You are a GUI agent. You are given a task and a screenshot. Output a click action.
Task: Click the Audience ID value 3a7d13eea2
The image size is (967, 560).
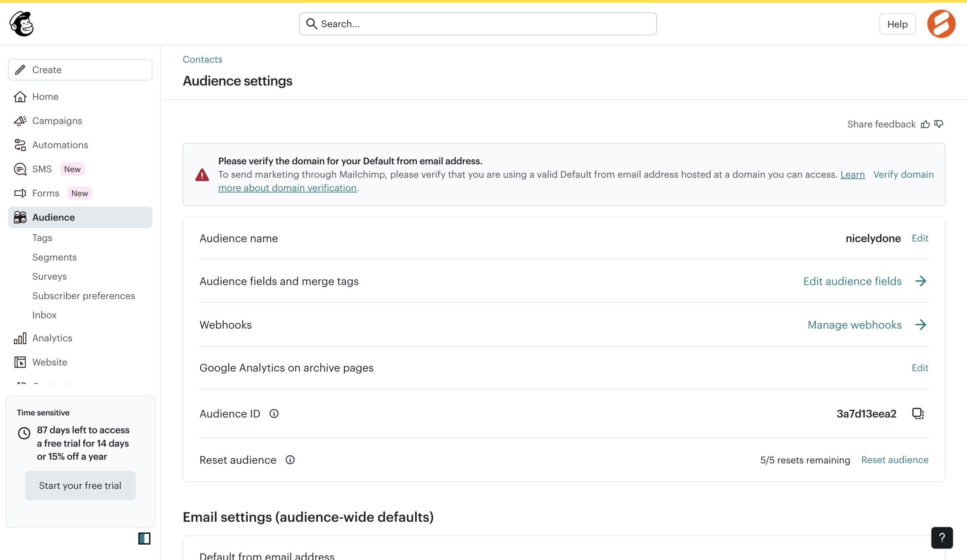(866, 414)
